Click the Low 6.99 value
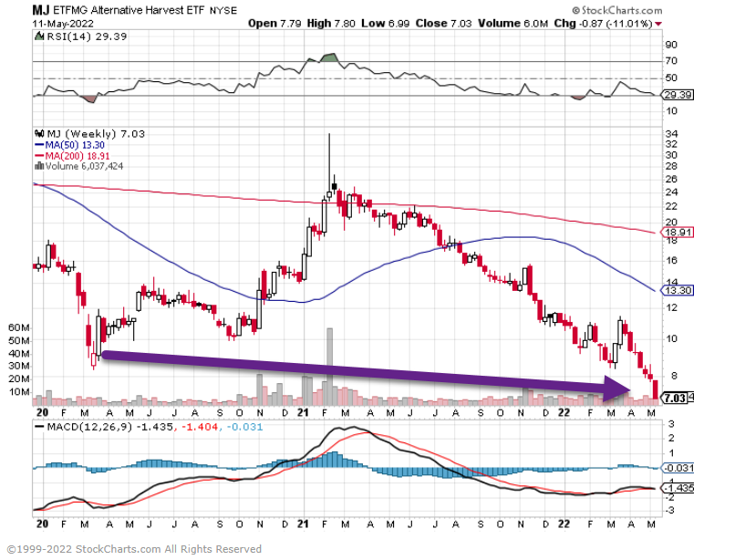 [x=385, y=24]
